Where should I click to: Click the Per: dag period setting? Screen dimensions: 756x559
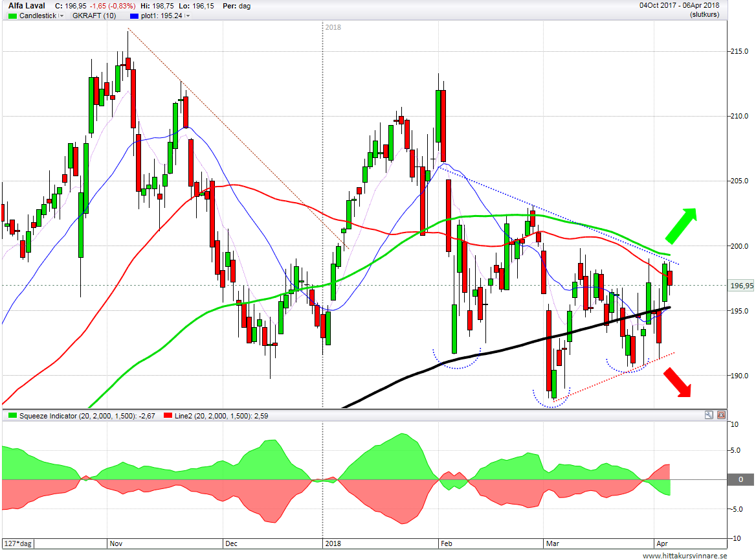point(236,6)
